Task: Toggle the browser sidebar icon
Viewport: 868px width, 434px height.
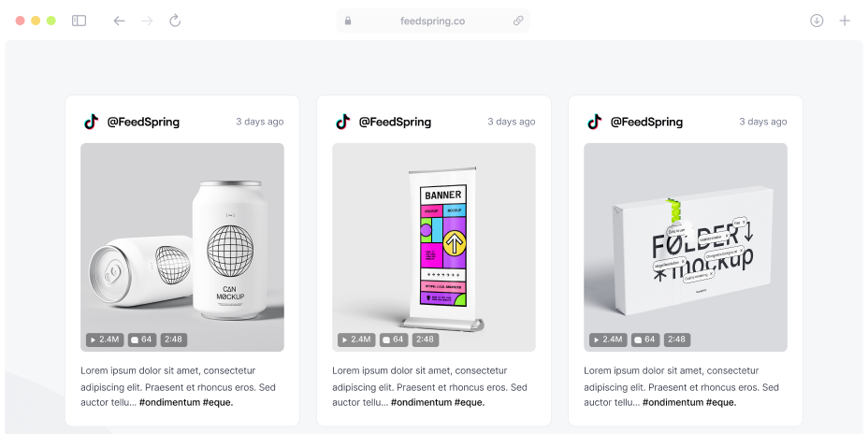Action: pyautogui.click(x=80, y=21)
